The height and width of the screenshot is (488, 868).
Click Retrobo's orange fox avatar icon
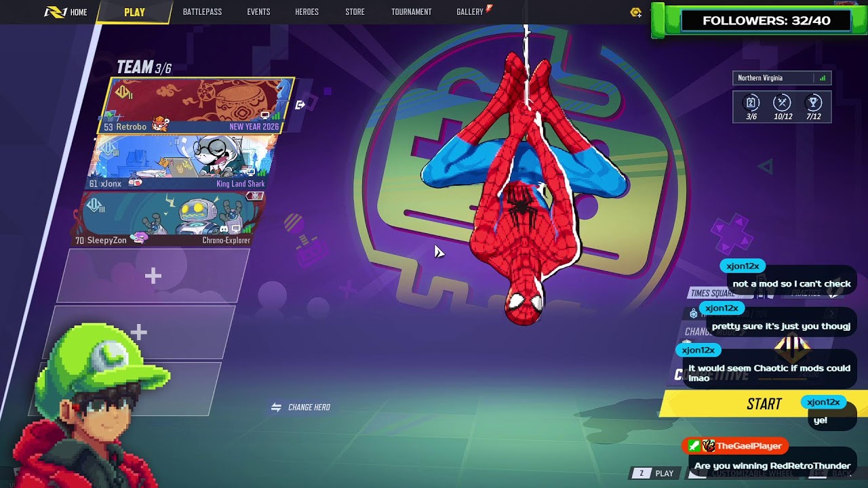(x=159, y=124)
